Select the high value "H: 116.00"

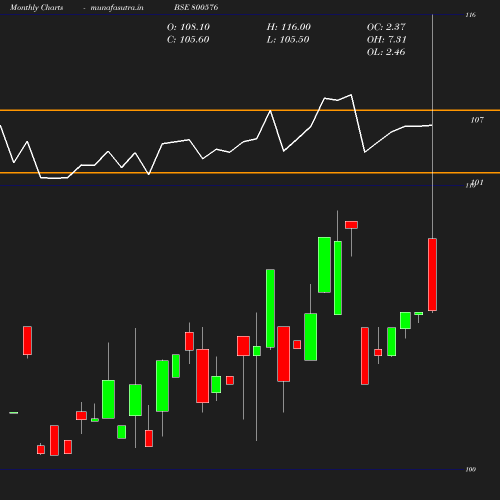[x=288, y=27]
